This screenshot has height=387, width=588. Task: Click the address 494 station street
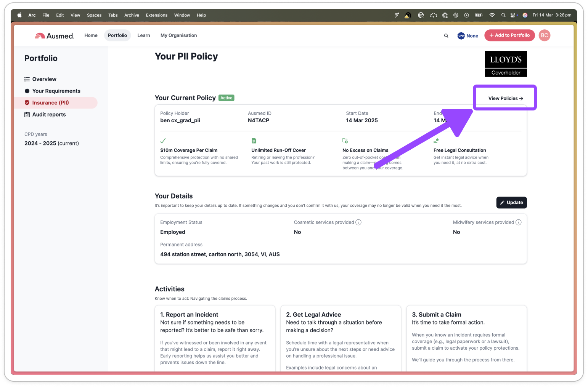(220, 254)
